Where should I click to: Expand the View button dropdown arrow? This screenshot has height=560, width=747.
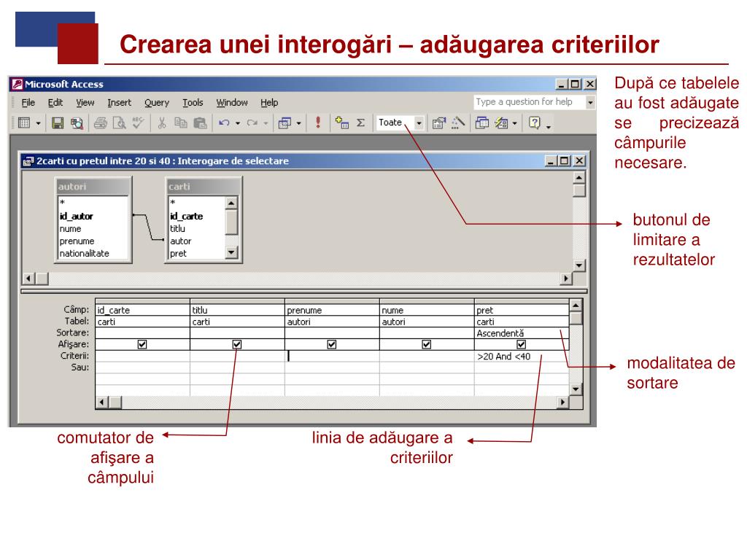point(38,123)
